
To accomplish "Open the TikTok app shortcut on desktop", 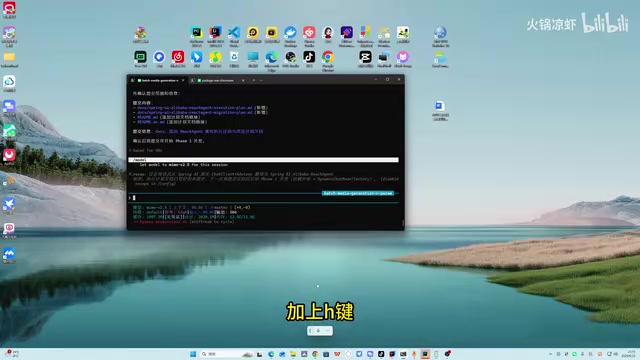I will 309,59.
